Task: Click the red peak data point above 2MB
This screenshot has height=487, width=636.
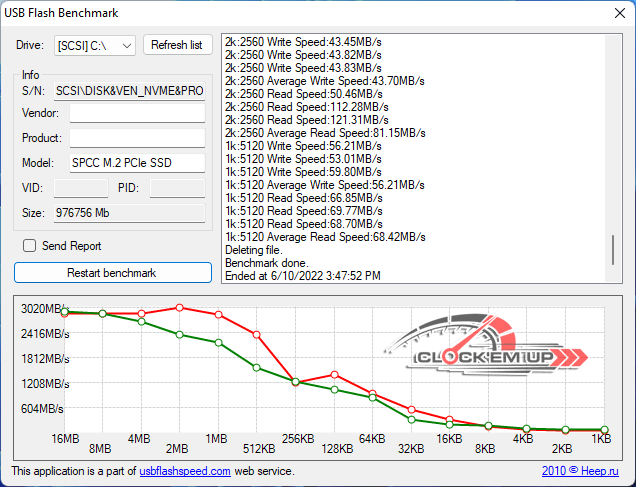Action: [x=179, y=307]
